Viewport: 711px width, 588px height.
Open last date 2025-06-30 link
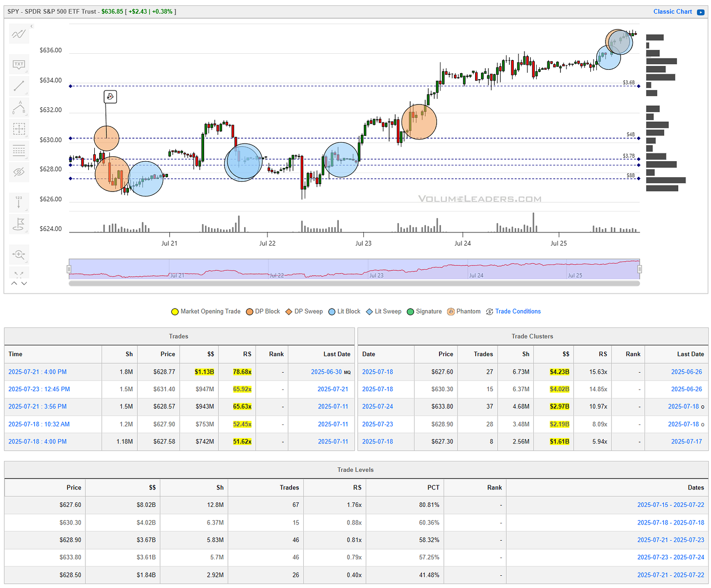[x=326, y=372]
